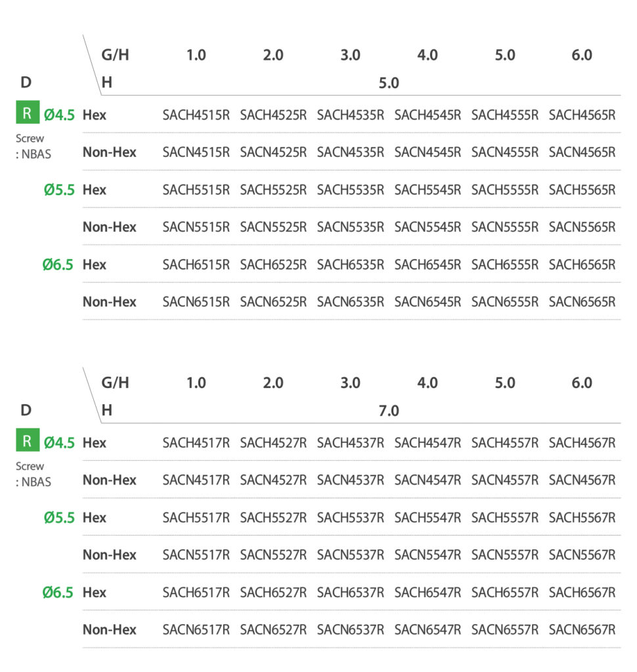Click the SACN6565R table cell
The height and width of the screenshot is (672, 637).
(x=582, y=302)
